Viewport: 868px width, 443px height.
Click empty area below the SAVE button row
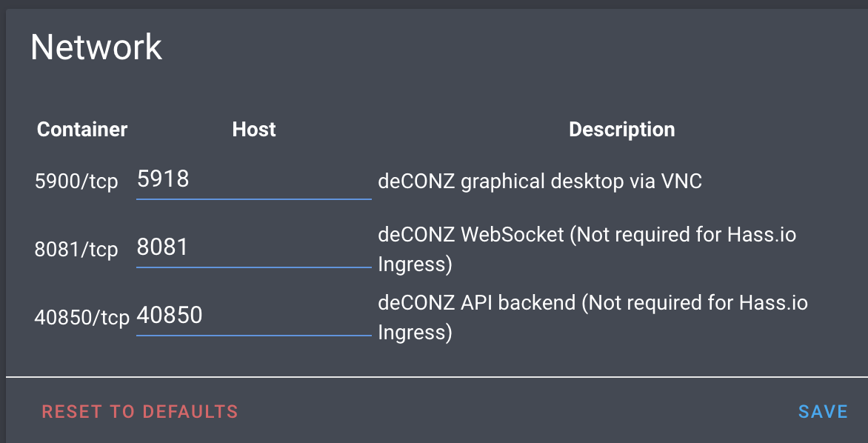444,436
